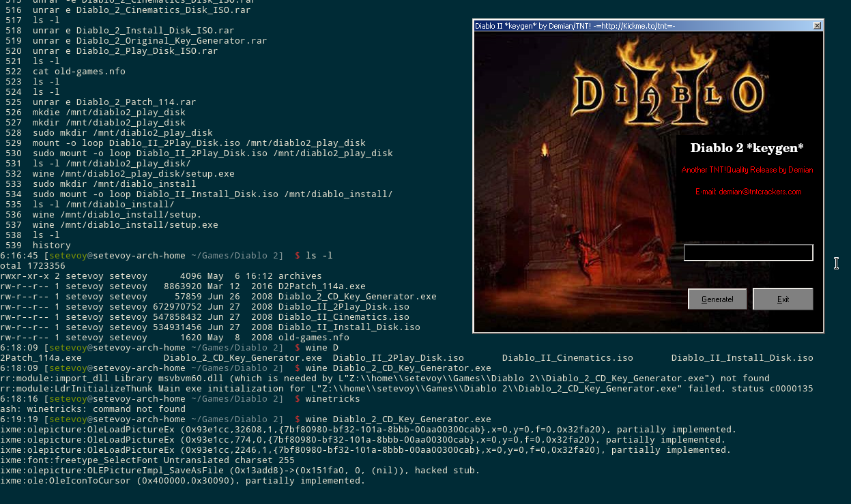This screenshot has height=504, width=851.
Task: Click D2Patch_114a.exe in the ls -l listing
Action: click(321, 286)
